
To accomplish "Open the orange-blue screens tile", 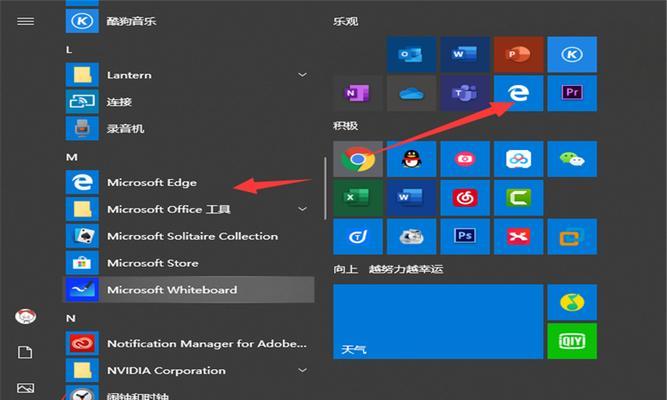I will coord(572,237).
